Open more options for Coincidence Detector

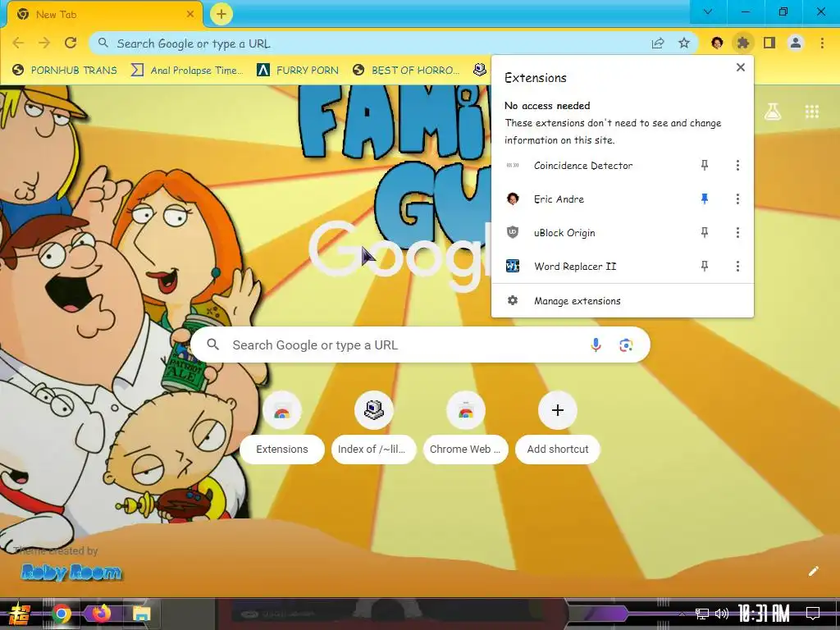pyautogui.click(x=737, y=166)
